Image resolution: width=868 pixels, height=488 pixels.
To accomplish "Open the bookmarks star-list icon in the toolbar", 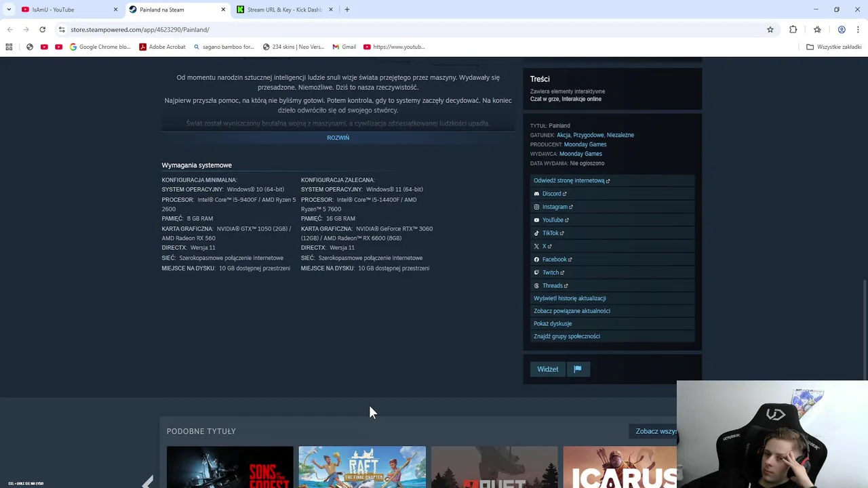I will [817, 30].
